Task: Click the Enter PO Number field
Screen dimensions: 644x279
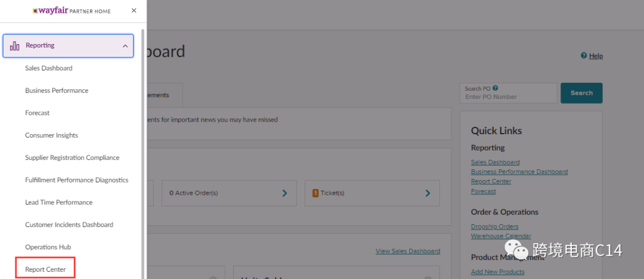Action: (x=509, y=93)
